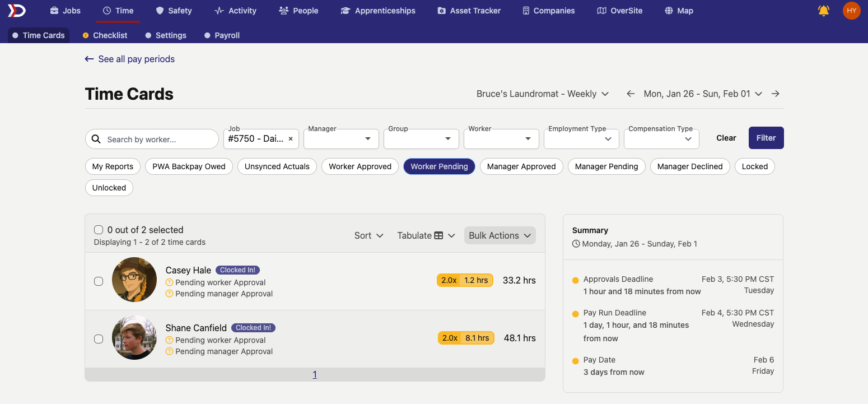Viewport: 868px width, 404px height.
Task: Check the box for Casey Hale
Action: [99, 281]
